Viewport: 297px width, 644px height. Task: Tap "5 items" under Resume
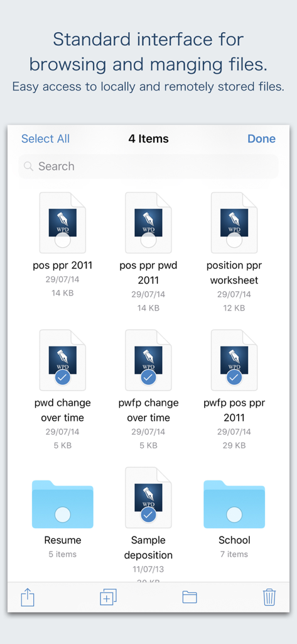point(63,554)
